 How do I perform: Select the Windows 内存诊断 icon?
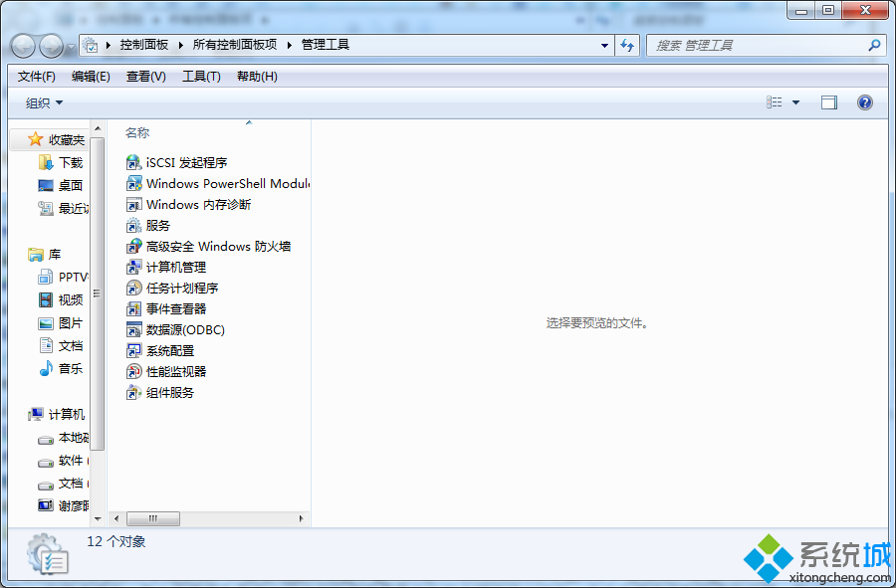tap(133, 204)
